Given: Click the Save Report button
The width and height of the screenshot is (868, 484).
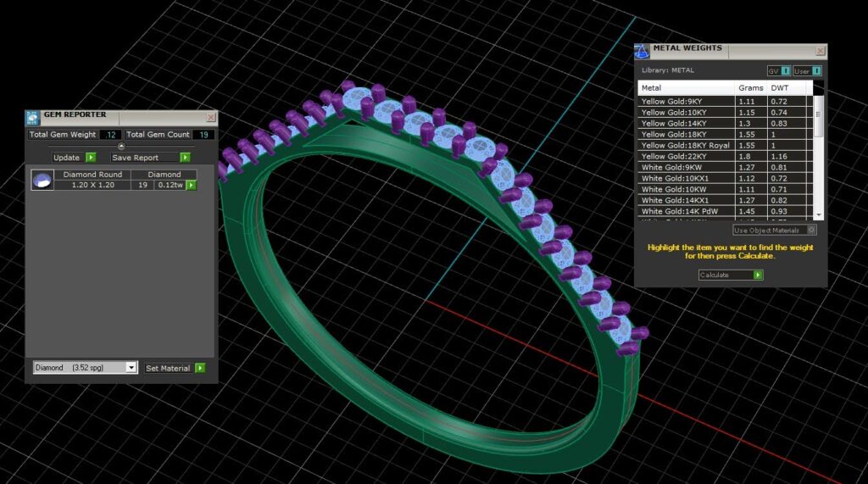Looking at the screenshot, I should 151,158.
